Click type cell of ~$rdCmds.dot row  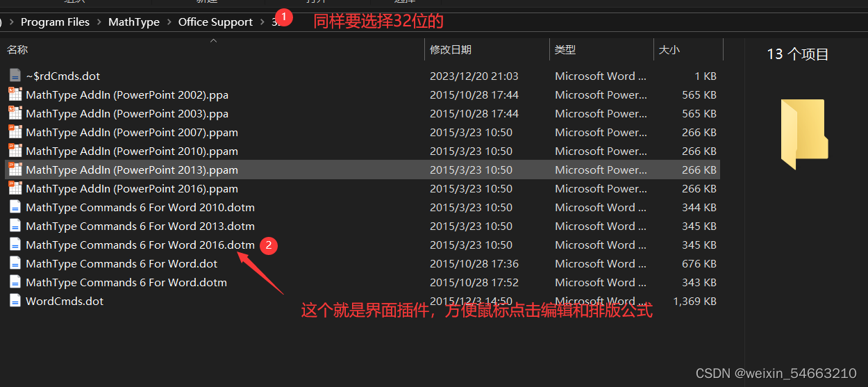pos(601,76)
